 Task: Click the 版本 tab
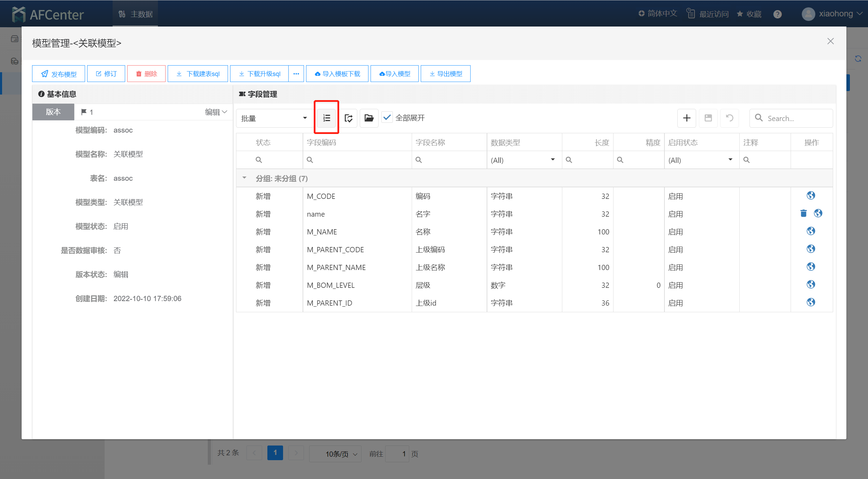coord(53,112)
